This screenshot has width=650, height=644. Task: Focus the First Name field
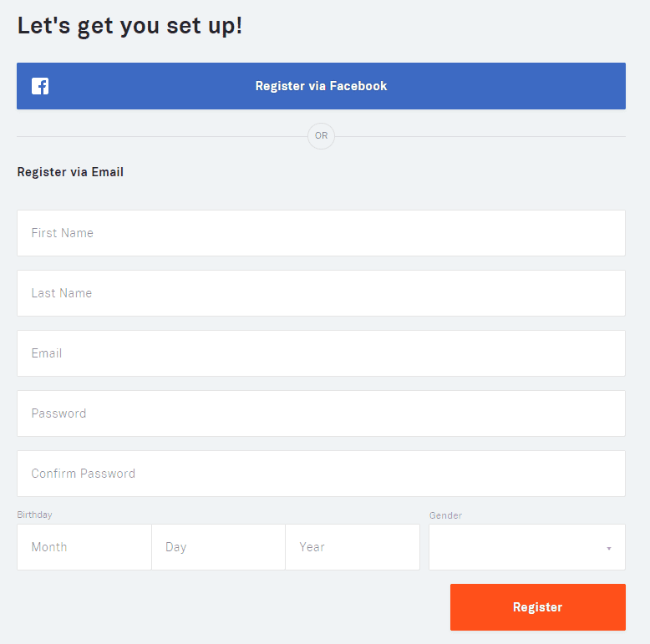(x=321, y=233)
